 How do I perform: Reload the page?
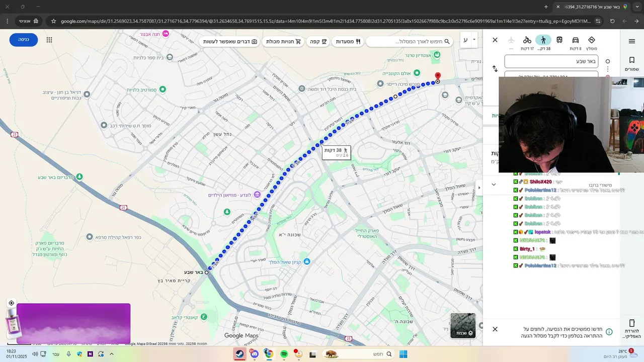(612, 21)
